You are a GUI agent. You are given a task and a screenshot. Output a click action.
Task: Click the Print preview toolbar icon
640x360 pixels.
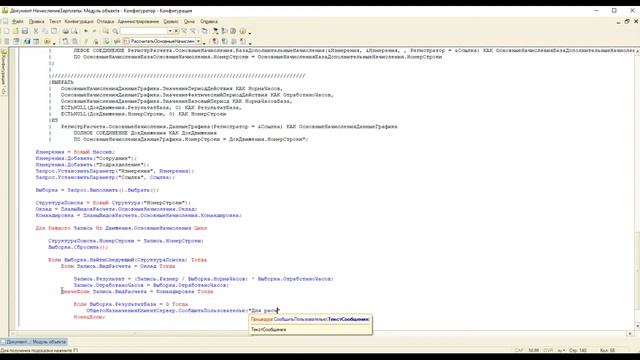(x=74, y=31)
